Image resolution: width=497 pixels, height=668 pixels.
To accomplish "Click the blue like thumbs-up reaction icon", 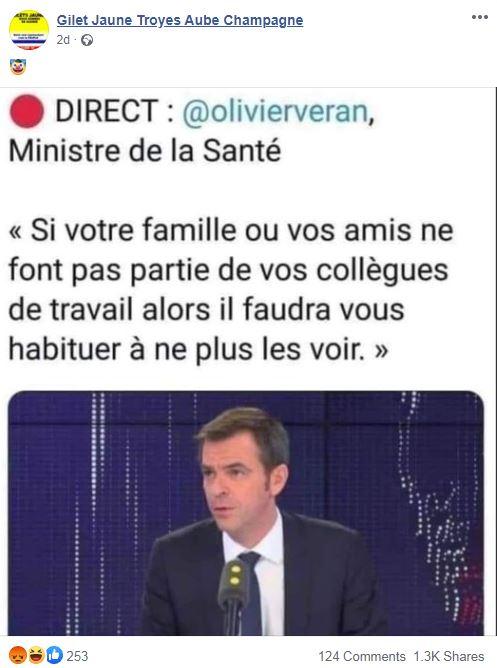I will coord(54,655).
